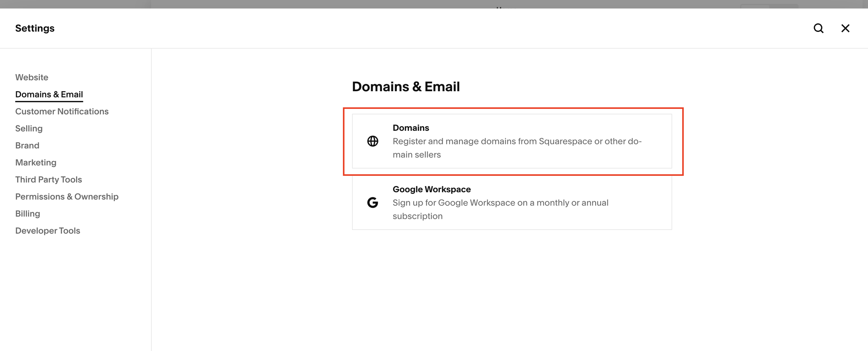Go to Customer Notifications settings
This screenshot has height=351, width=868.
(62, 111)
